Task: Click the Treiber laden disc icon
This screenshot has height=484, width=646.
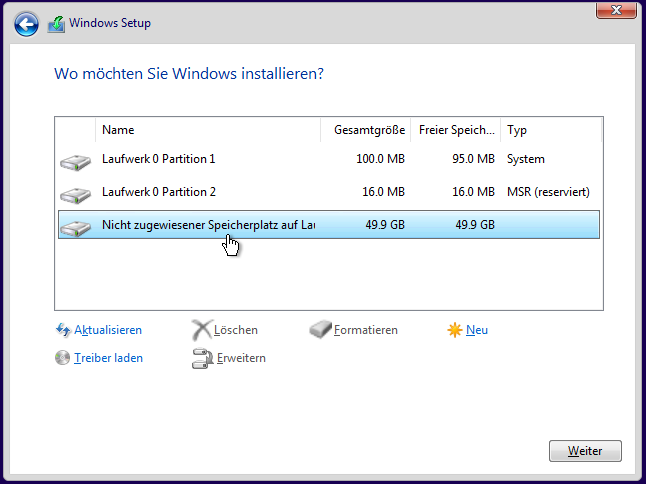Action: click(x=63, y=358)
